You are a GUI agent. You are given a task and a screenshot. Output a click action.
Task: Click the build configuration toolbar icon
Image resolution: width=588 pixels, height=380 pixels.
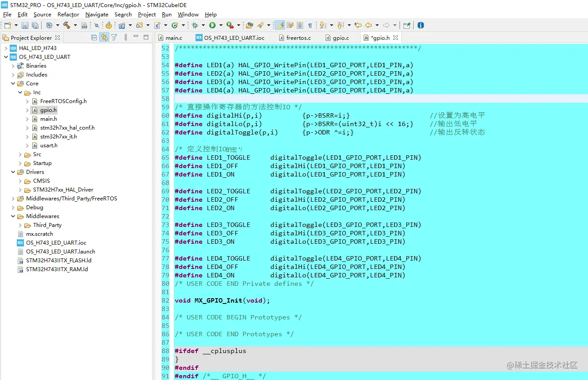pyautogui.click(x=49, y=25)
